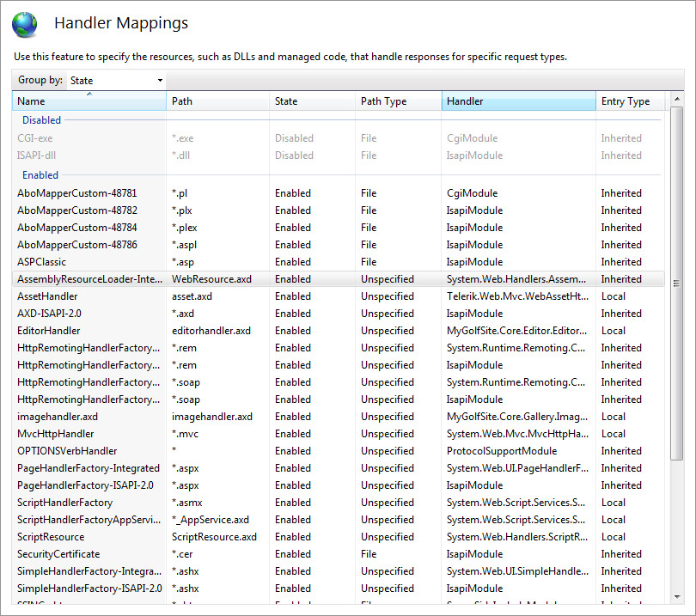Click the *_AppService.axd path cell
The image size is (696, 616).
[211, 520]
